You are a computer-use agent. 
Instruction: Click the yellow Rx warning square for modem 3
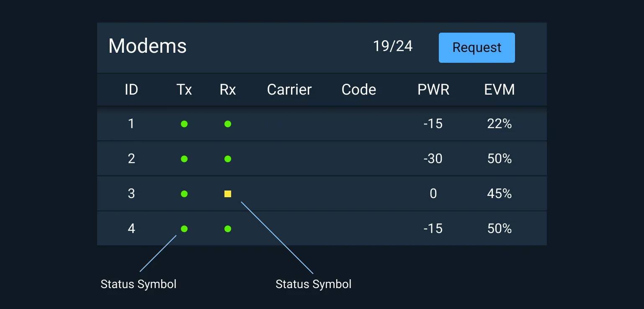(x=227, y=193)
